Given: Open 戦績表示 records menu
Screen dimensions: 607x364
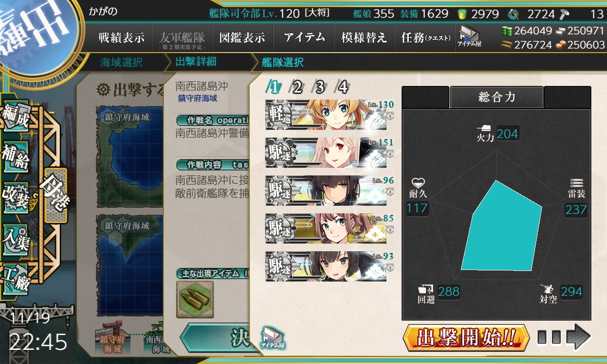Looking at the screenshot, I should pos(121,37).
